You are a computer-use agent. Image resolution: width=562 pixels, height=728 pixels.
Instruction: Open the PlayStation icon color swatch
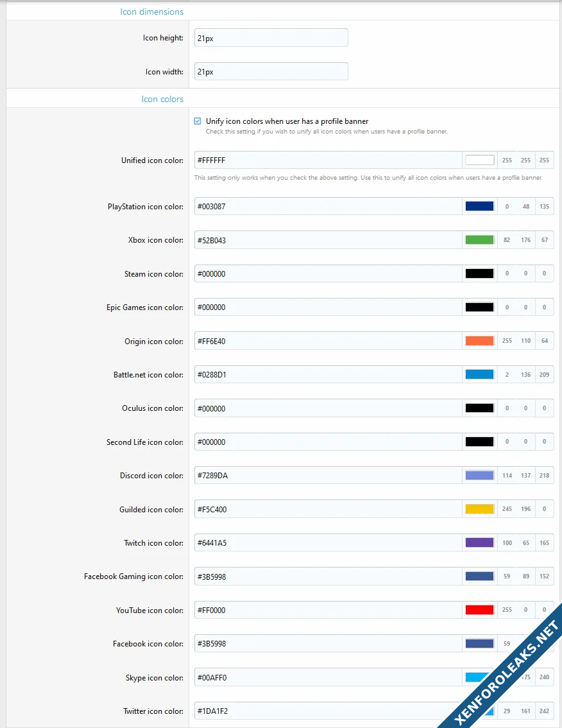479,207
